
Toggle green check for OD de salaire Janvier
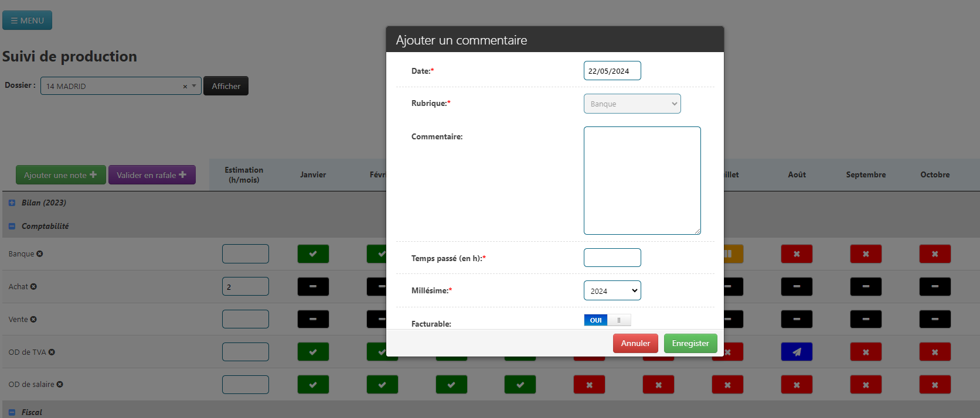click(x=313, y=385)
